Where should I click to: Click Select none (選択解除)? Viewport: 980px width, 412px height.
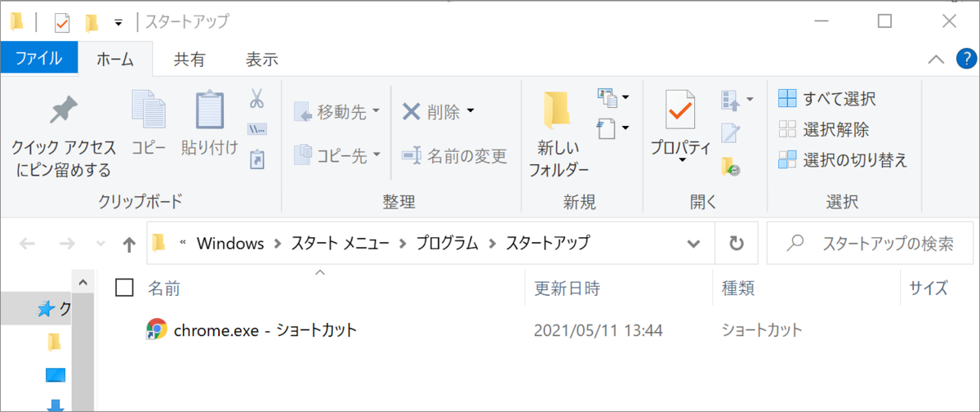pos(823,129)
